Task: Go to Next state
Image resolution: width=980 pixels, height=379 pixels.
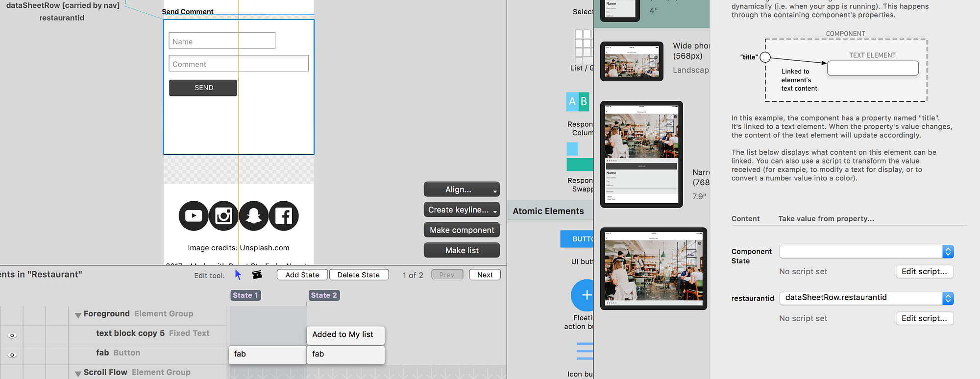Action: tap(485, 275)
